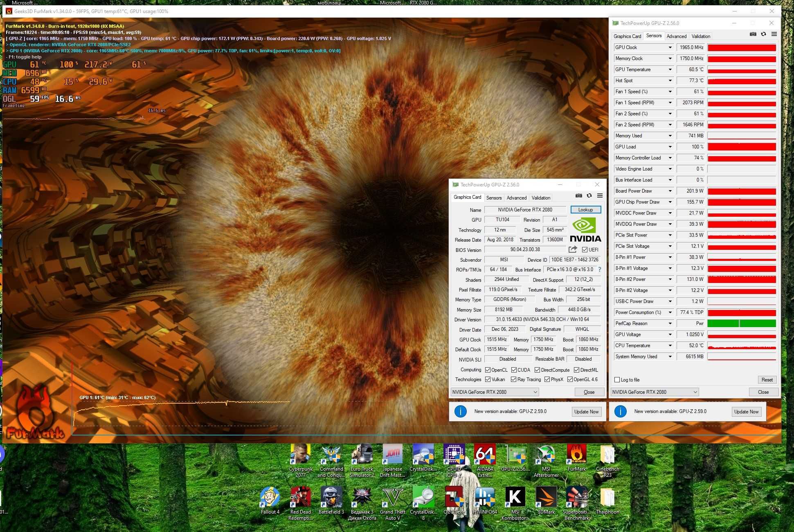Switch to Graphics Card tab in Sensors window
Viewport: 794px width, 532px height.
pyautogui.click(x=627, y=36)
